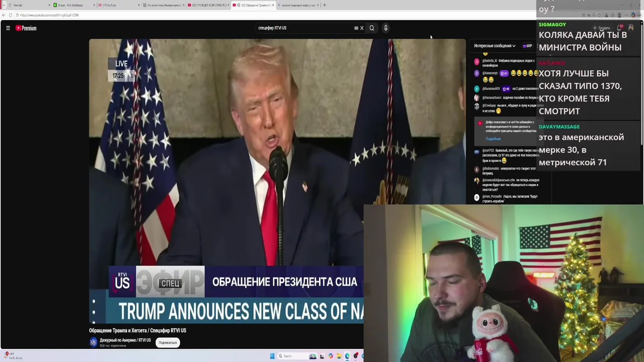Close the "Stream - Kick Dashboard" tab

(x=94, y=5)
